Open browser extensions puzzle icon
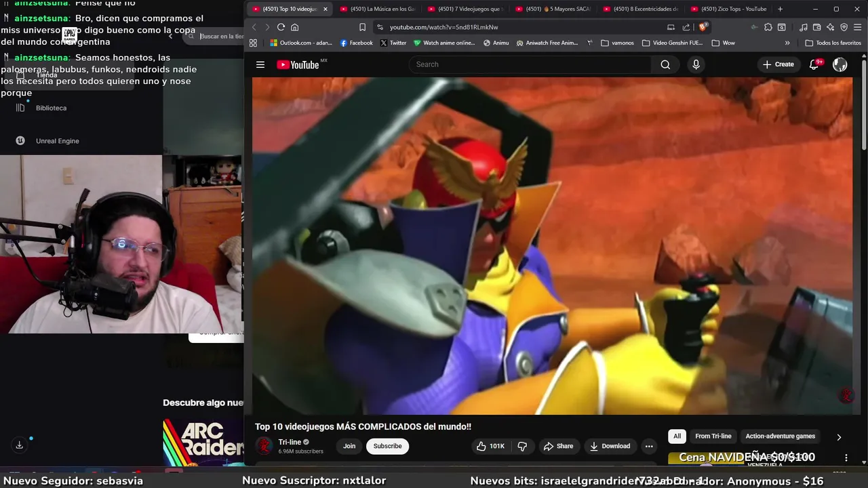This screenshot has width=868, height=488. click(768, 27)
